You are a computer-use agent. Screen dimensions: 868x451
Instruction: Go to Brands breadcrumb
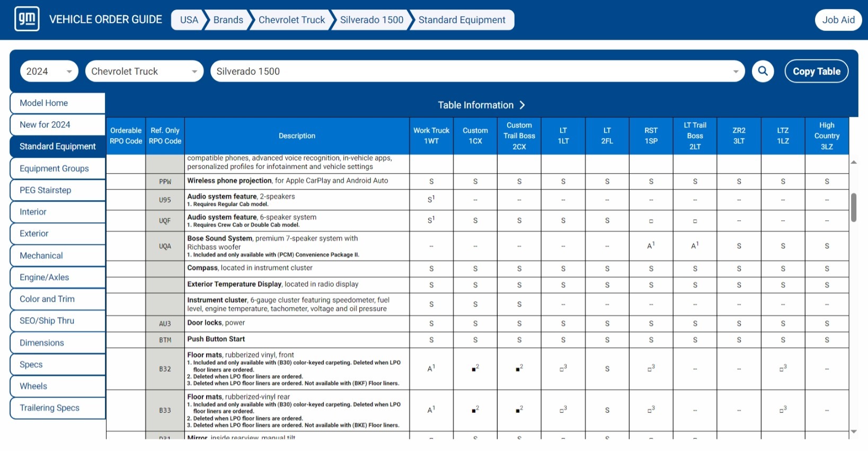click(228, 20)
